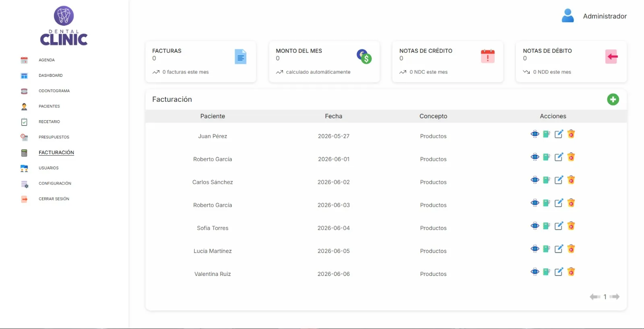Select Presupuestos in the sidebar
Viewport: 644px width, 329px height.
[x=54, y=137]
